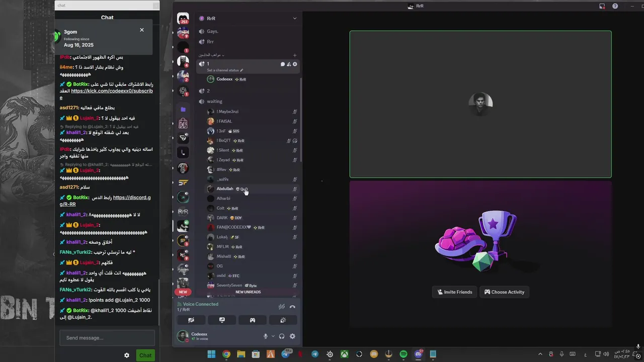Screen dimensions: 644x362
Task: Open chat for voice channel 1
Action: click(x=283, y=64)
